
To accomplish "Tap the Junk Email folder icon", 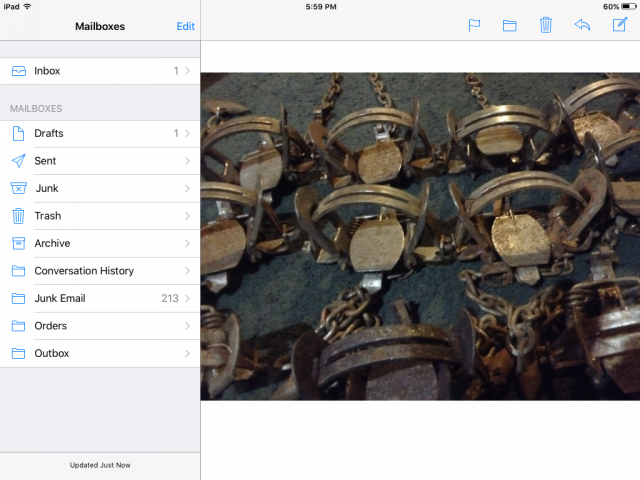I will coord(18,298).
